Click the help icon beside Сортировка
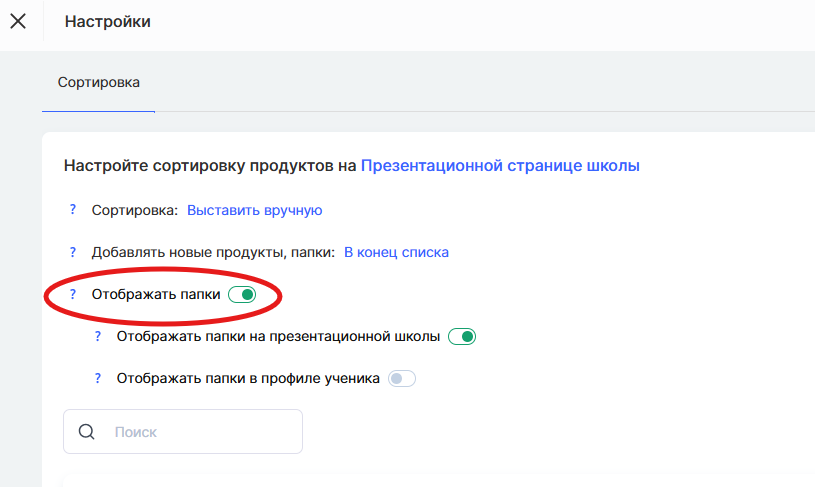This screenshot has width=815, height=487. 72,210
